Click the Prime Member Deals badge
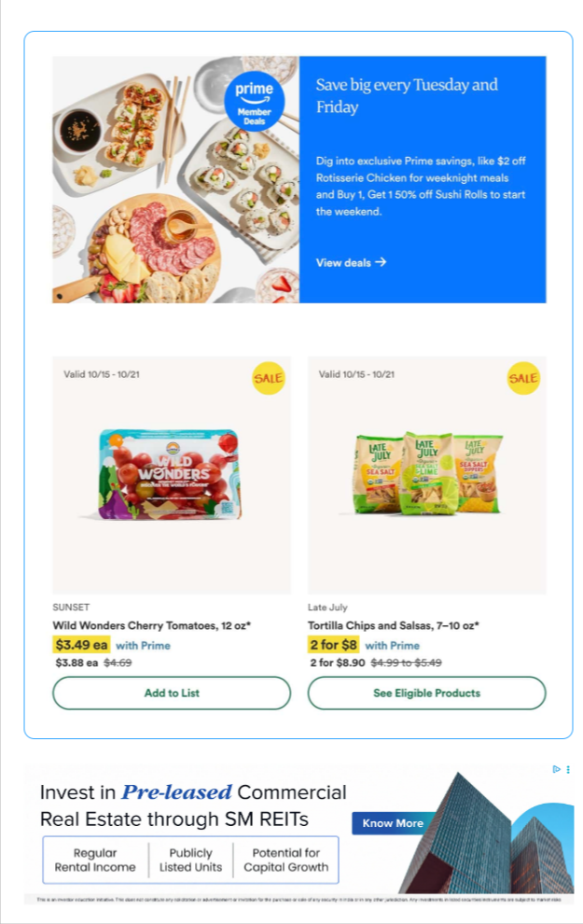 click(x=255, y=102)
